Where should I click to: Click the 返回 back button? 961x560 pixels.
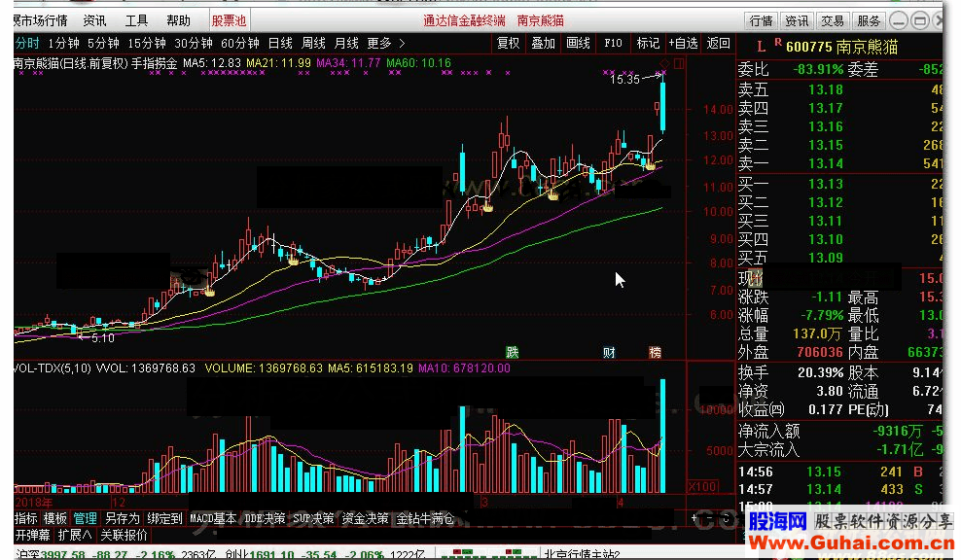pos(718,44)
